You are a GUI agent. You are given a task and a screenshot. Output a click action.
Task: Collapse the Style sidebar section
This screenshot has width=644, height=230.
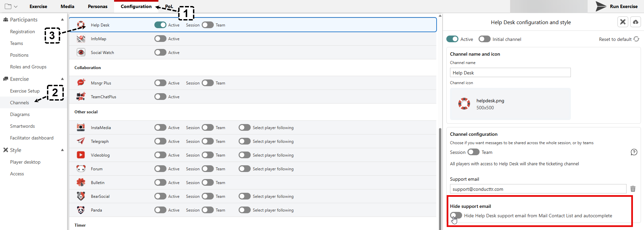pos(62,150)
